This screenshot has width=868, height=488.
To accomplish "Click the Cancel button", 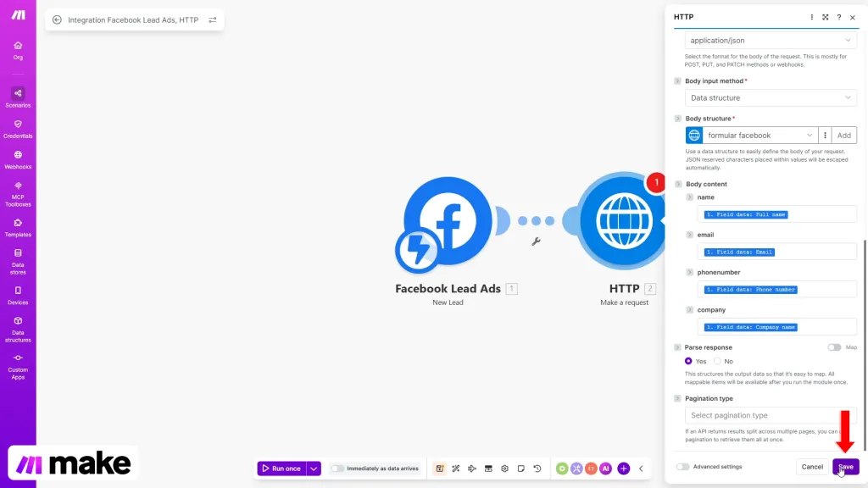I will pyautogui.click(x=812, y=467).
